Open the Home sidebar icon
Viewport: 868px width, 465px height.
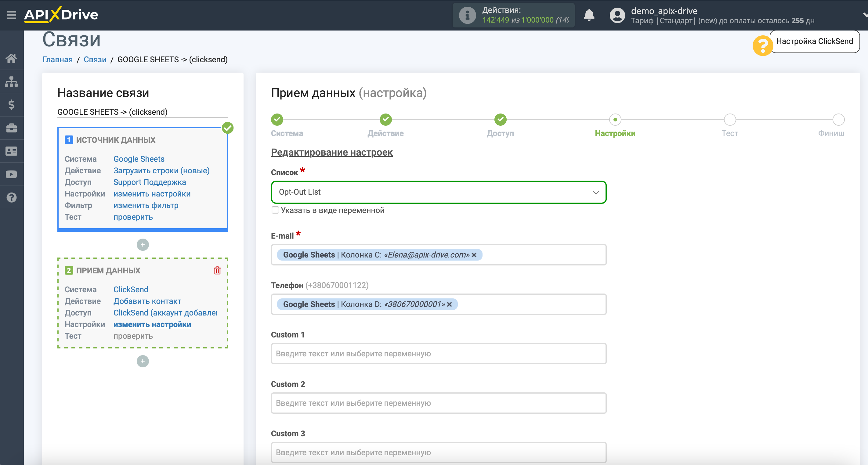(12, 58)
